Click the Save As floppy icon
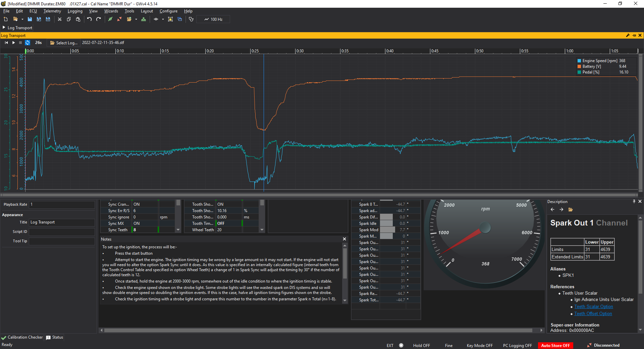Image resolution: width=644 pixels, height=349 pixels. coord(39,19)
